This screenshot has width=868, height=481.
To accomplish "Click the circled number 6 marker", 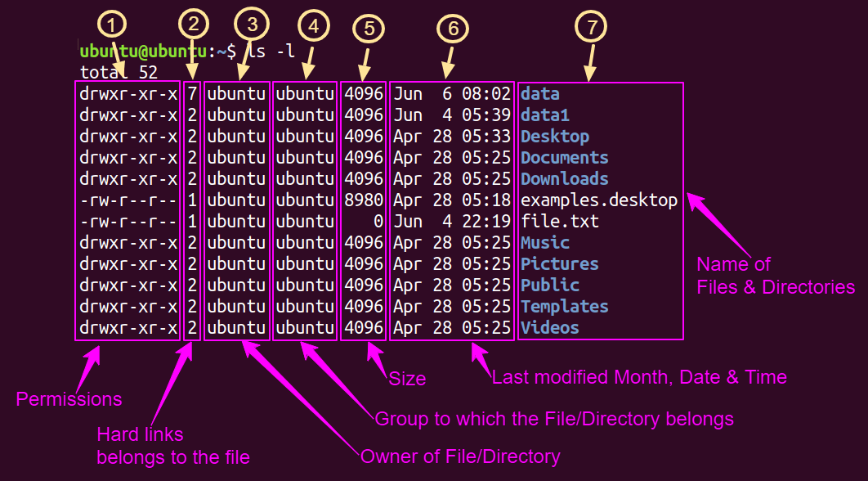I will pyautogui.click(x=453, y=29).
